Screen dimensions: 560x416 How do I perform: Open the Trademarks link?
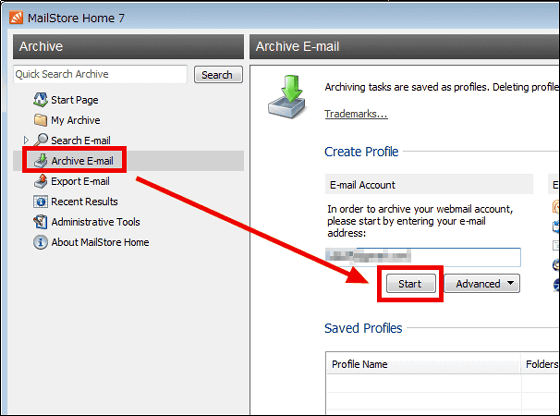(x=356, y=114)
